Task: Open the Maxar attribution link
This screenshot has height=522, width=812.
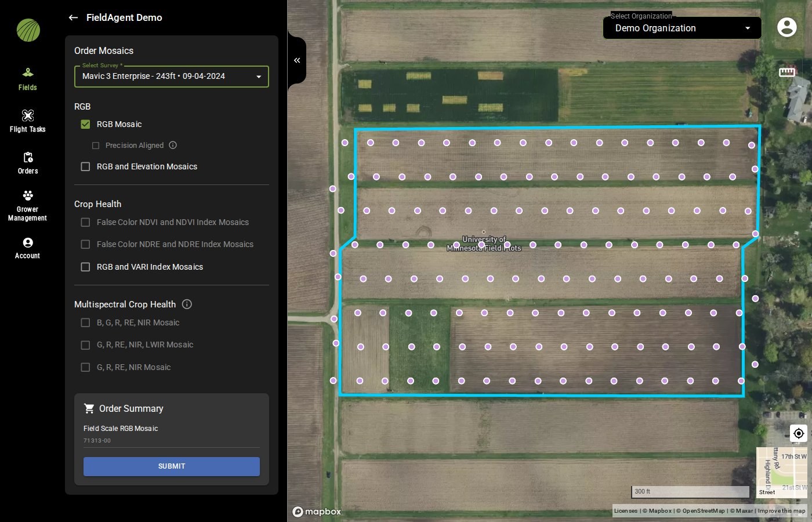Action: (743, 511)
